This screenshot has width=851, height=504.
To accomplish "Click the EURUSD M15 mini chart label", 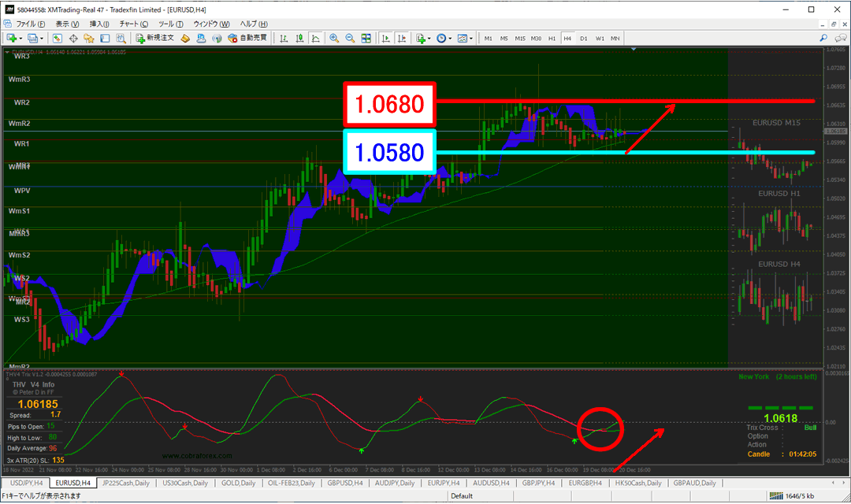I will point(776,123).
